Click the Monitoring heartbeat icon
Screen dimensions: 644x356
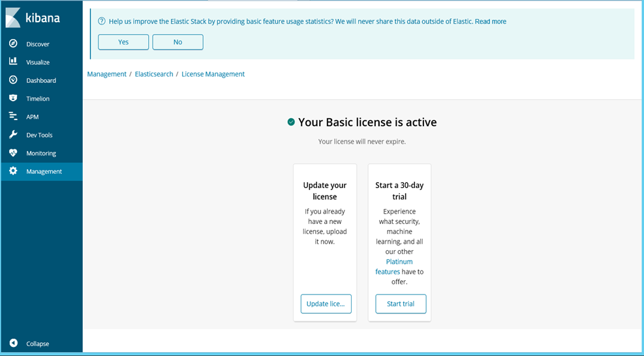13,152
